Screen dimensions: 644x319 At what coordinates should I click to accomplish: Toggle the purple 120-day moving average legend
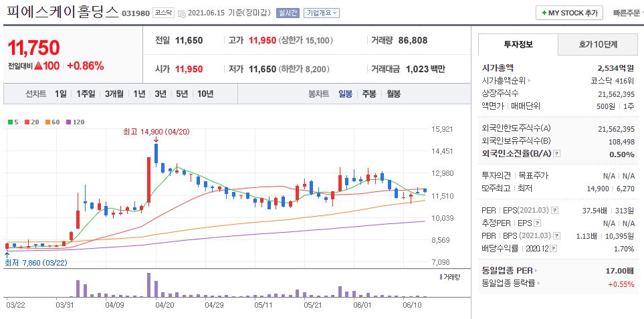coord(74,122)
